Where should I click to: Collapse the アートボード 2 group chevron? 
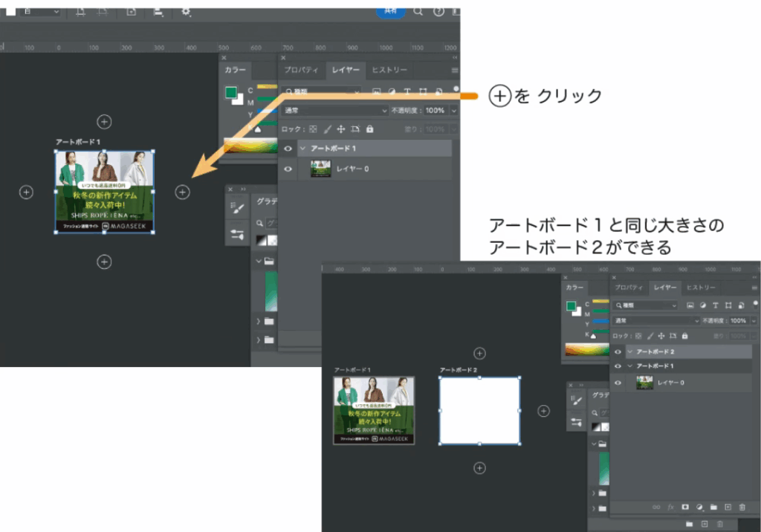630,352
